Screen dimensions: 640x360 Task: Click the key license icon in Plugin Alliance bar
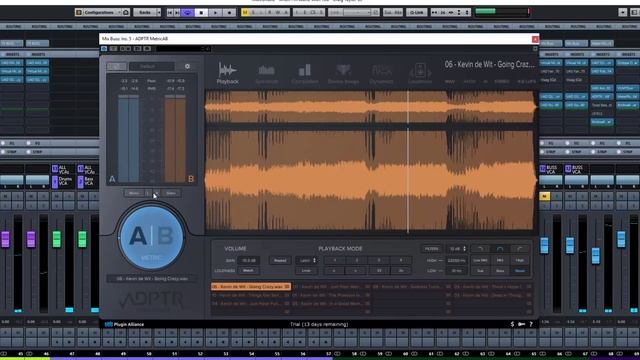pyautogui.click(x=522, y=324)
